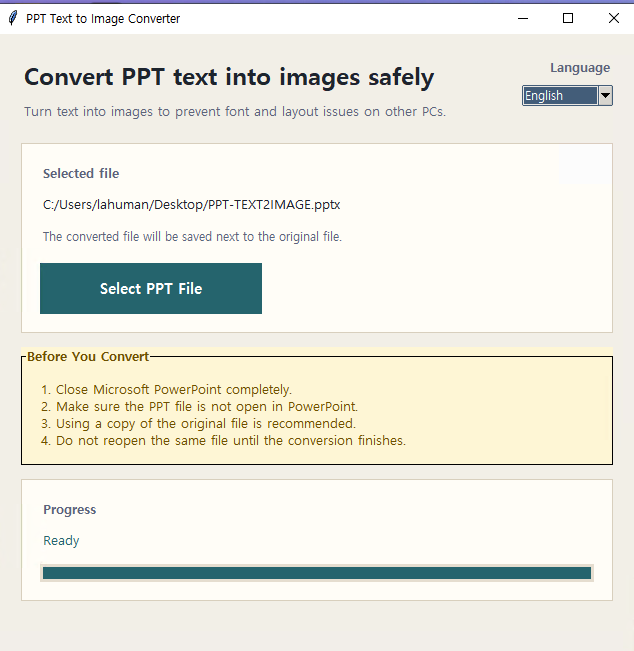
Task: Click the 'Do not reopen the same file' instruction
Action: [223, 441]
